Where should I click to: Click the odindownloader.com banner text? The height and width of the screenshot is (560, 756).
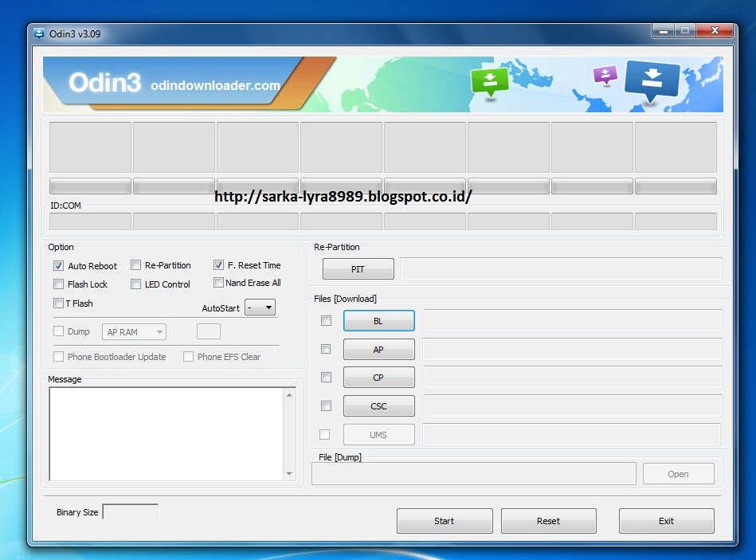coord(215,85)
